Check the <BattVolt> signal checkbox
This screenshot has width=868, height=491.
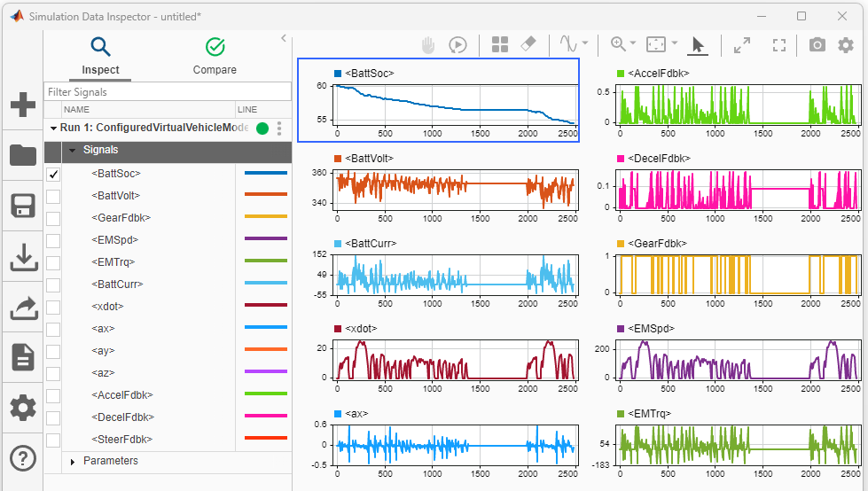pos(53,197)
